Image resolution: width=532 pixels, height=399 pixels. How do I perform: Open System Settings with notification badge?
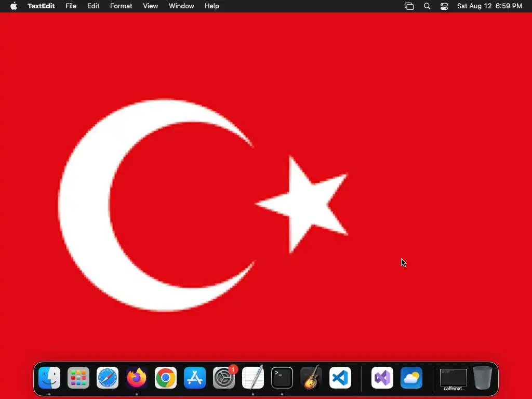(x=224, y=378)
